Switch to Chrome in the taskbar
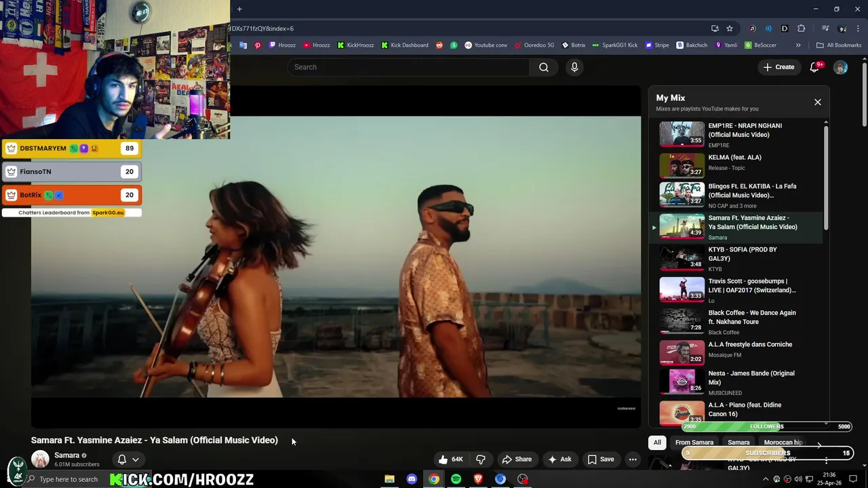Image resolution: width=868 pixels, height=488 pixels. (x=434, y=479)
